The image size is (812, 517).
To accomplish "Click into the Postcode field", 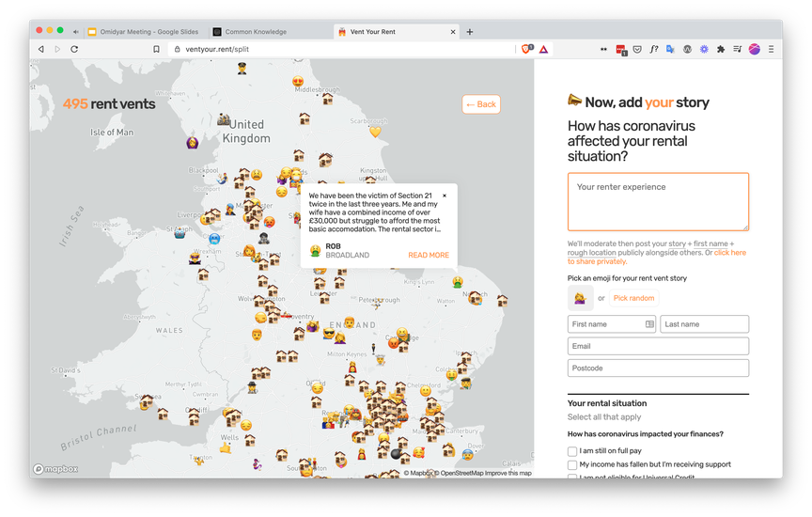I will pos(658,368).
